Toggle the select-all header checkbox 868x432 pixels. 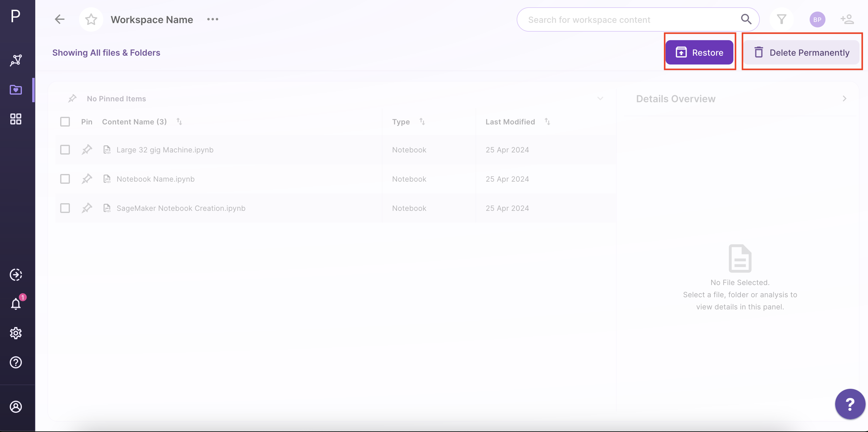[65, 122]
